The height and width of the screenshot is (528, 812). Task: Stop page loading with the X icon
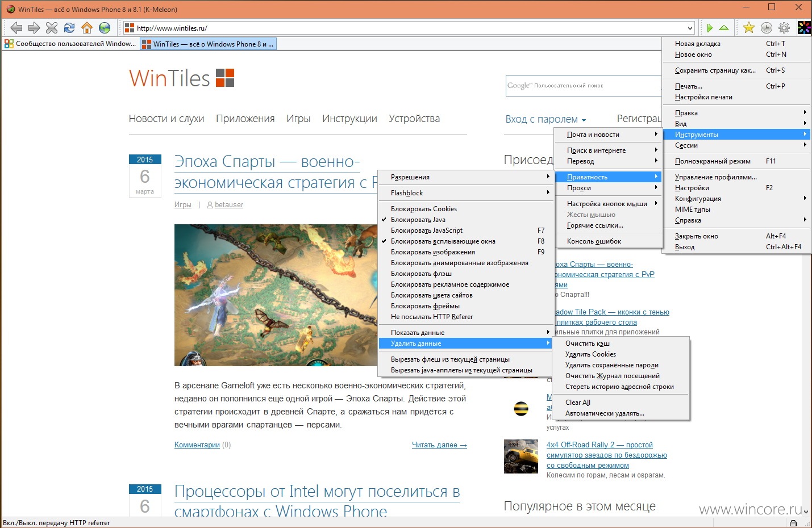(52, 28)
